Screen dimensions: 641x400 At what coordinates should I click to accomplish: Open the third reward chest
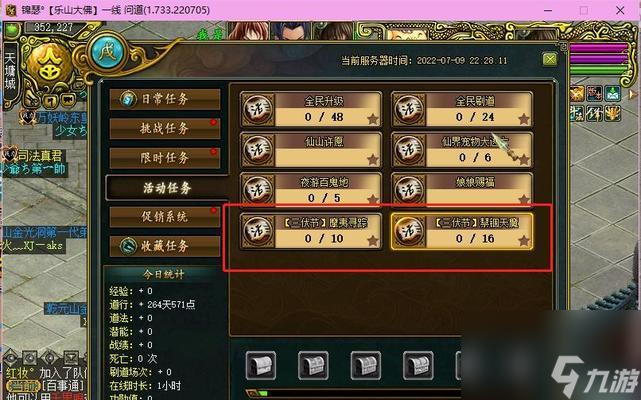tap(365, 365)
